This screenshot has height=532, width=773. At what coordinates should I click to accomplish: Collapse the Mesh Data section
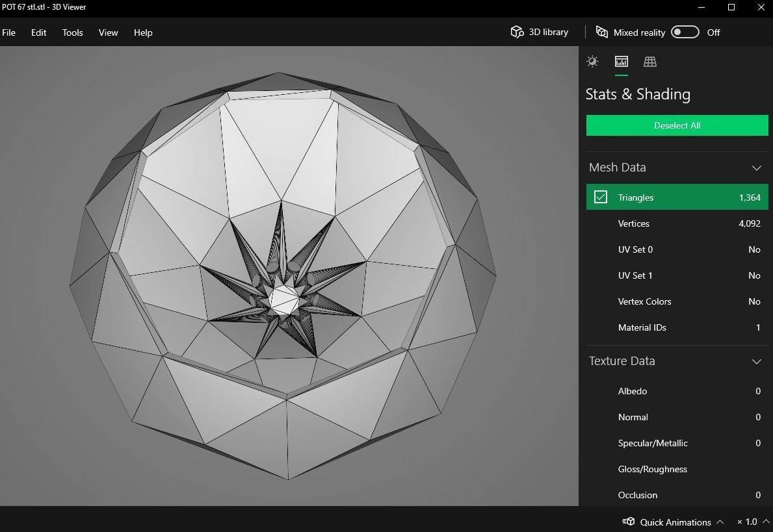757,168
